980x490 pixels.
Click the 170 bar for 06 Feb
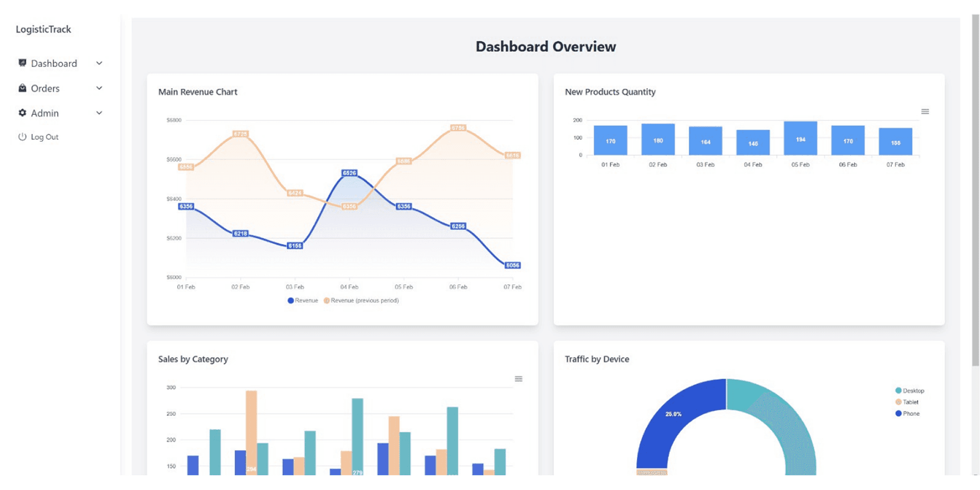[x=848, y=140]
